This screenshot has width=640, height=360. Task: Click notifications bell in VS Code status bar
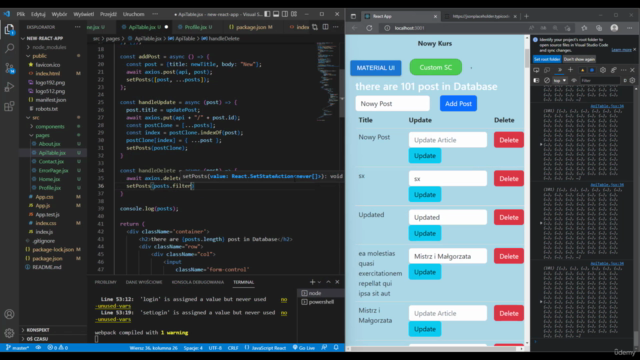click(x=336, y=348)
